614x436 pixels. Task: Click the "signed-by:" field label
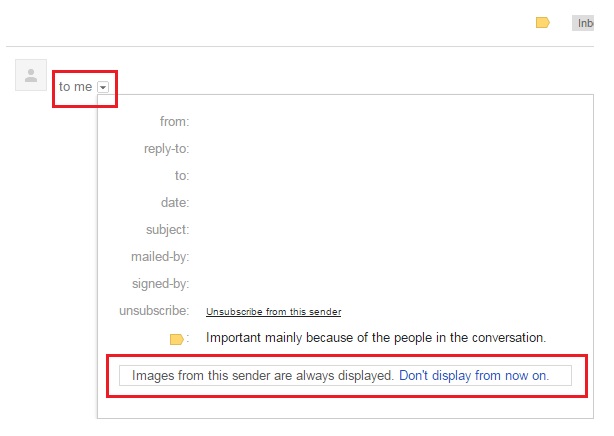[x=160, y=284]
